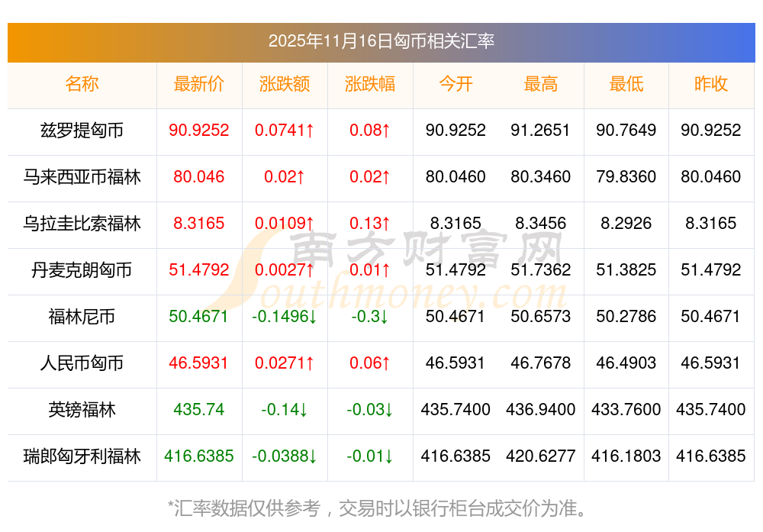The height and width of the screenshot is (532, 763).
Task: Click the red latest price 51.4792
Action: tap(199, 269)
